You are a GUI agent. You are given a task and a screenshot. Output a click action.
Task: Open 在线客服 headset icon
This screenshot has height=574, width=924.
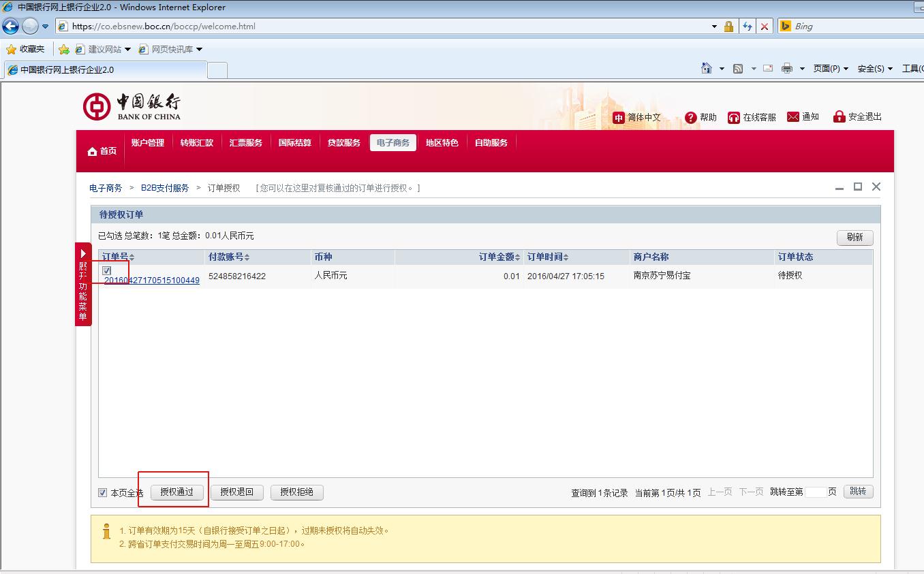click(733, 117)
